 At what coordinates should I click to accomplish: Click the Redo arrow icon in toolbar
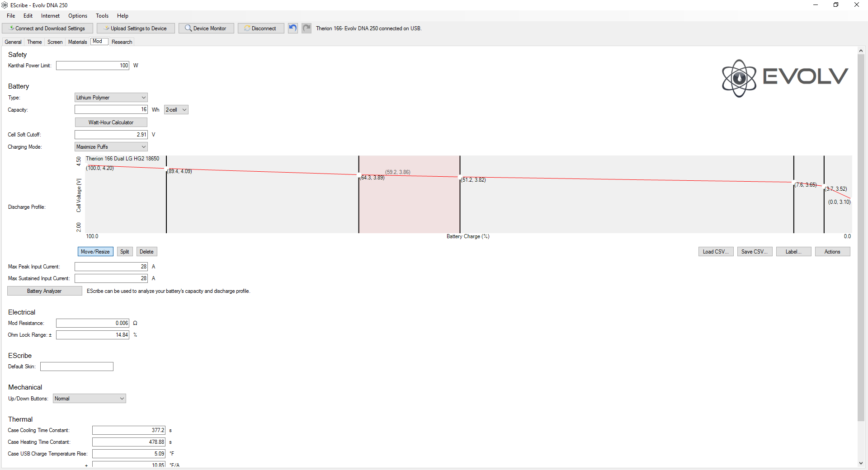307,28
